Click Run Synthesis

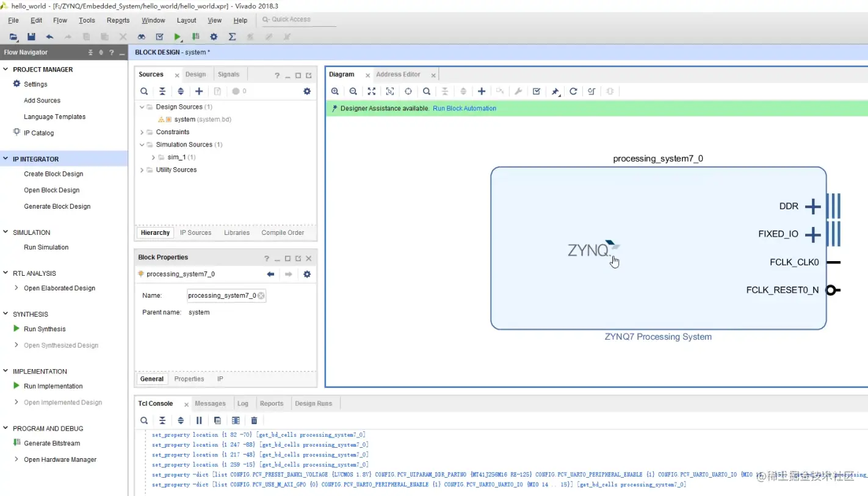point(45,329)
